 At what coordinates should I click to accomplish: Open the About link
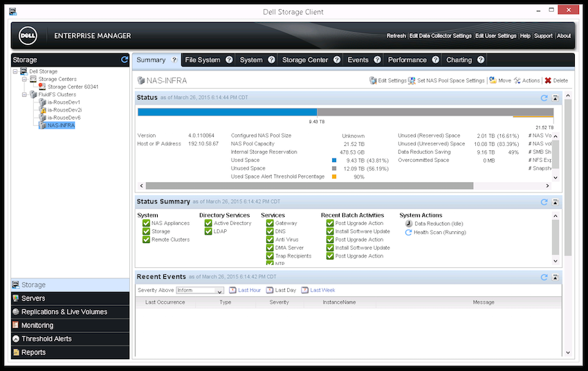[x=564, y=36]
